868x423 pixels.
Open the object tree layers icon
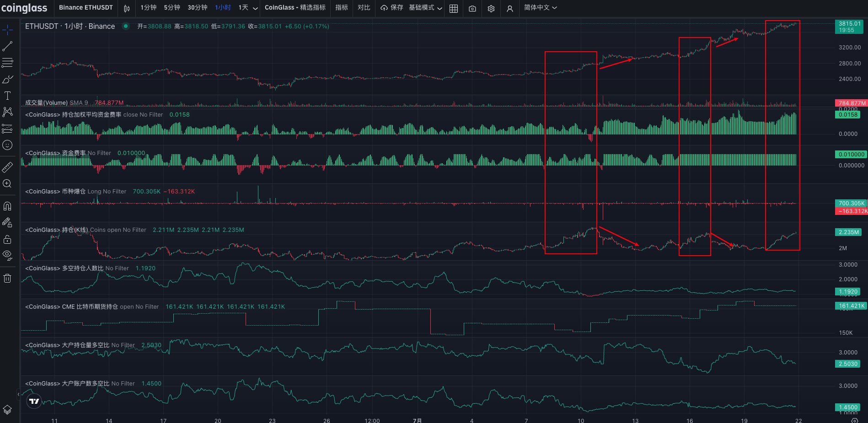click(x=7, y=409)
